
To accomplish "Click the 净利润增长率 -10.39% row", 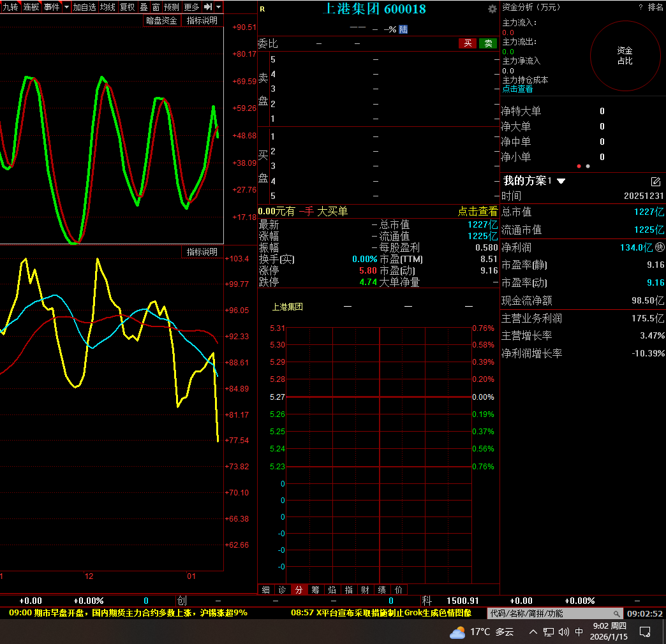I will coord(583,353).
